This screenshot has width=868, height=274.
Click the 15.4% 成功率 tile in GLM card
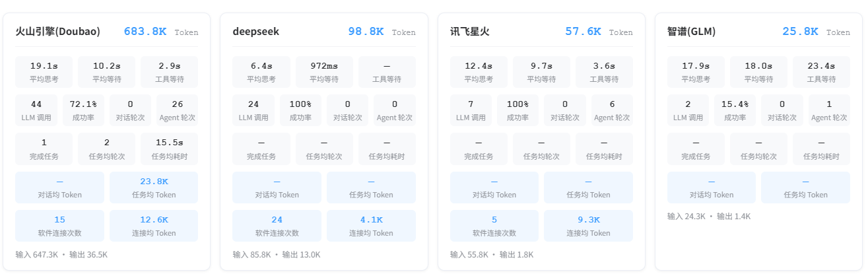pyautogui.click(x=735, y=110)
